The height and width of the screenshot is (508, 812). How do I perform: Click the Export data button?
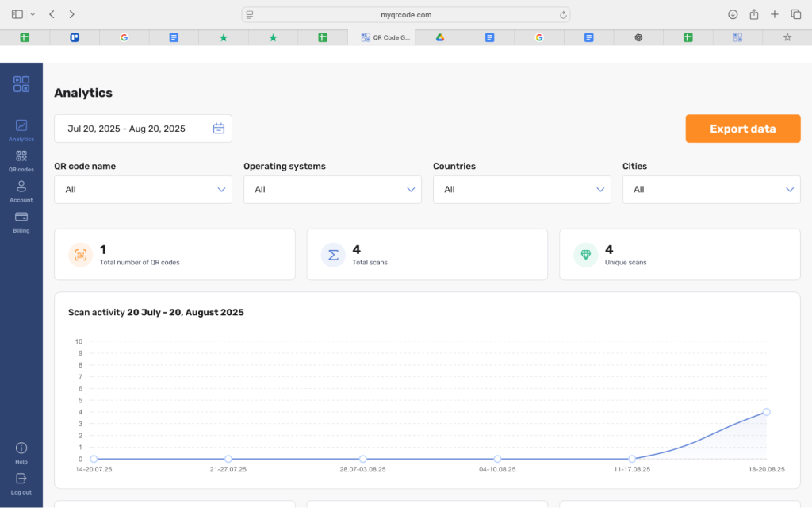742,128
